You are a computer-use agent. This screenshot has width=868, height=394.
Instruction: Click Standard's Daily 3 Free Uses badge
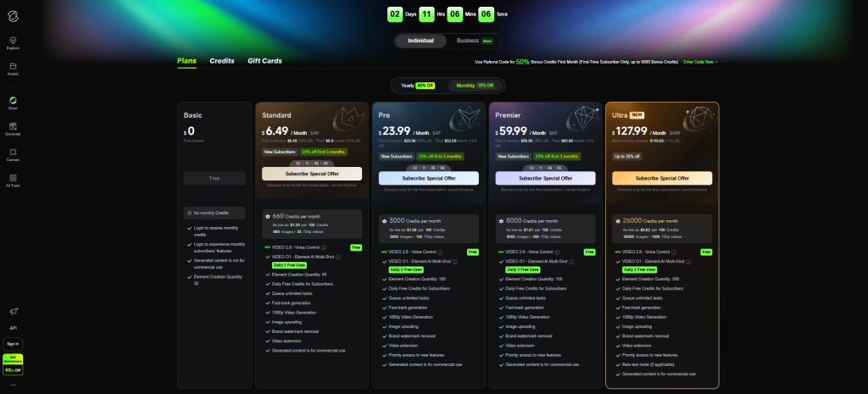(x=290, y=265)
